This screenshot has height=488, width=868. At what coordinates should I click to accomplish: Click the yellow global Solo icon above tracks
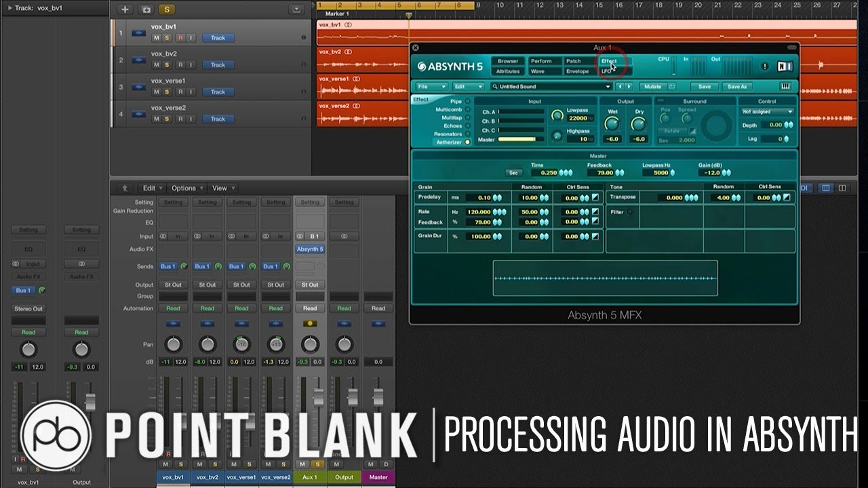(x=166, y=9)
